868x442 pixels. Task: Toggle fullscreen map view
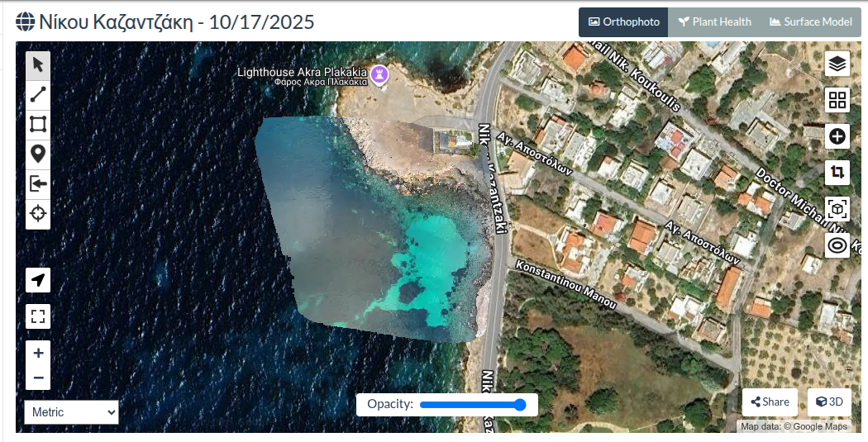click(x=38, y=316)
